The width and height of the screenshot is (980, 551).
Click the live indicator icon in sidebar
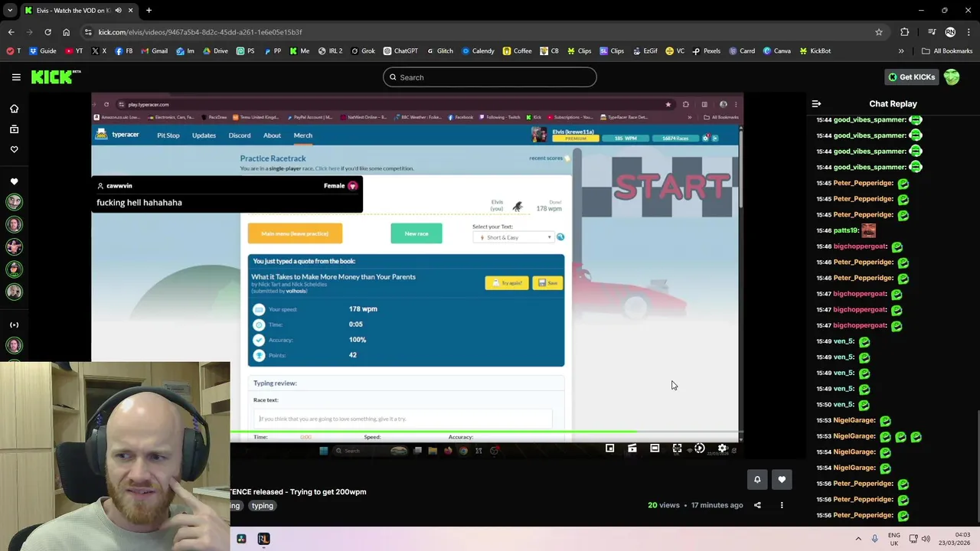click(14, 325)
